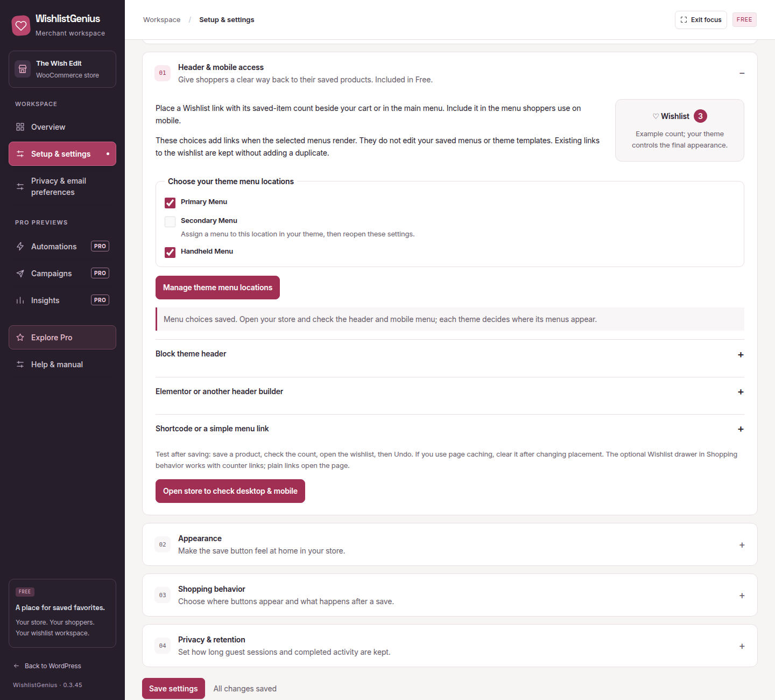Viewport: 775px width, 700px height.
Task: Click the Overview grid icon
Action: point(20,127)
